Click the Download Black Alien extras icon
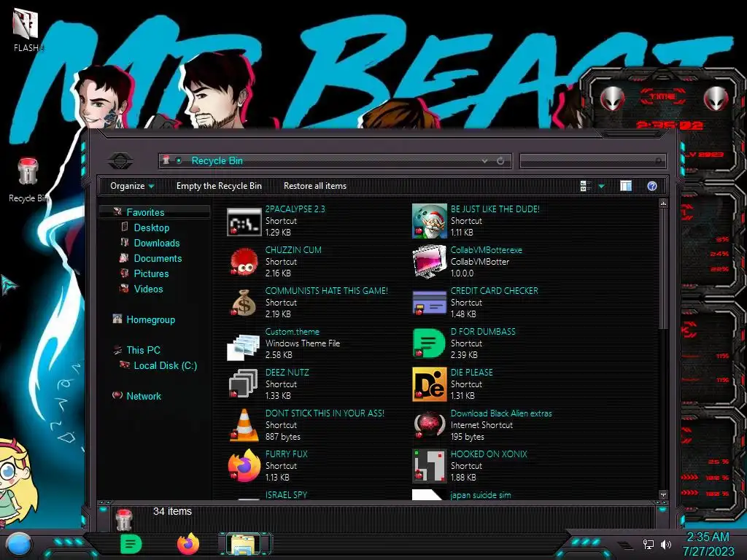This screenshot has width=747, height=560. (429, 425)
